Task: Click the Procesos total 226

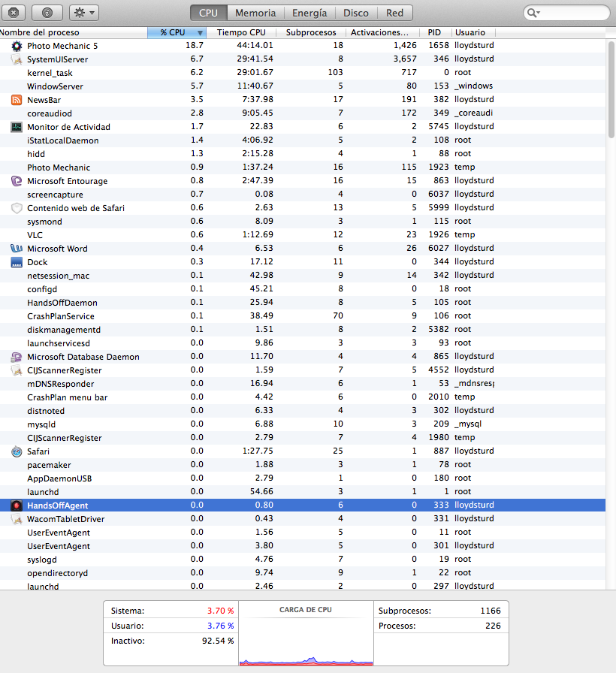Action: tap(493, 626)
